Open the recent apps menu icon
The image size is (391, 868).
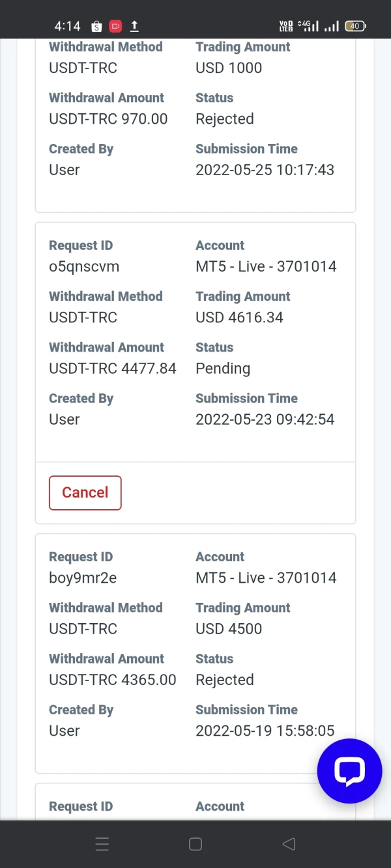click(x=102, y=844)
